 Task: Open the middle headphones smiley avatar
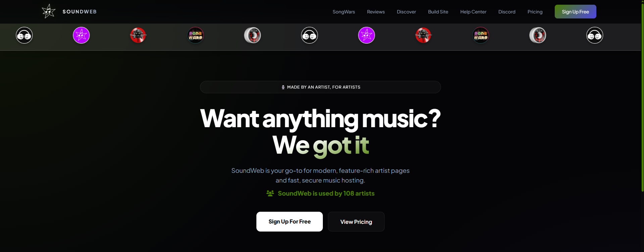coord(309,35)
